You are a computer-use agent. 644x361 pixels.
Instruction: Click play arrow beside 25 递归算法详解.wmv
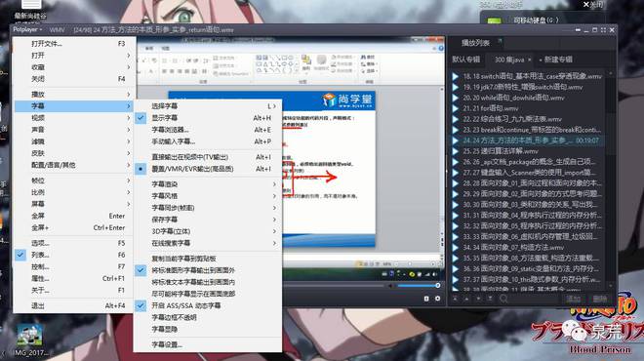pos(456,151)
